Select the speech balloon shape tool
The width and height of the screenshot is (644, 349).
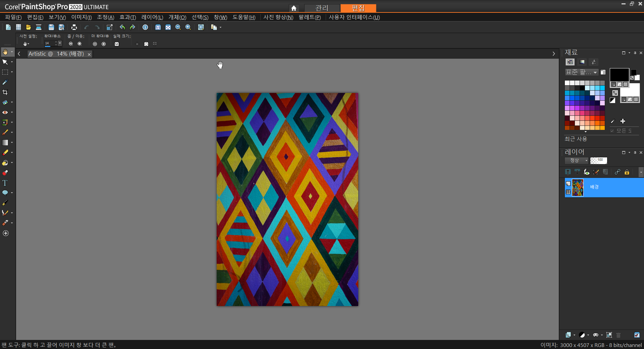(5, 193)
